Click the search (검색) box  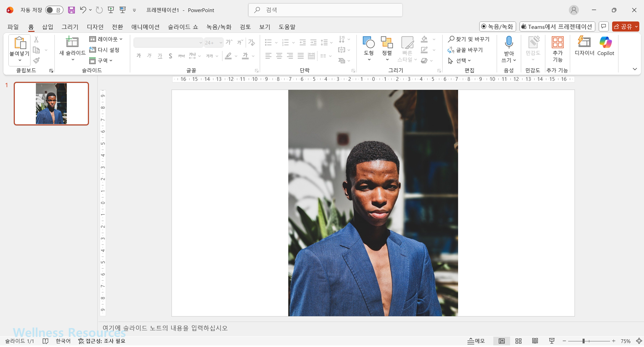(x=325, y=10)
